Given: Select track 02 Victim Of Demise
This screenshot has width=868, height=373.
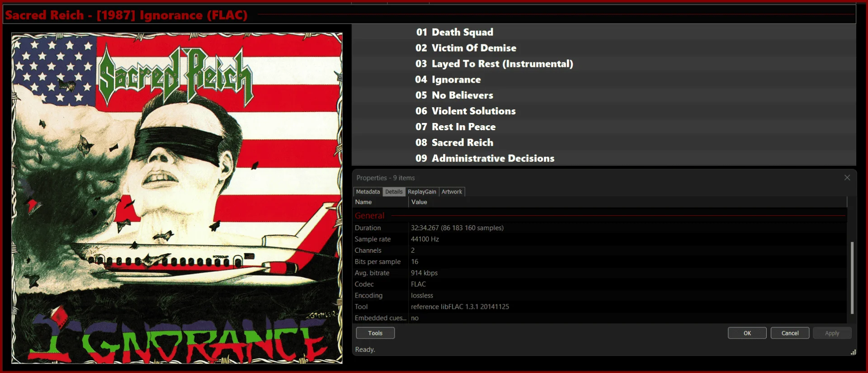Looking at the screenshot, I should click(x=604, y=48).
